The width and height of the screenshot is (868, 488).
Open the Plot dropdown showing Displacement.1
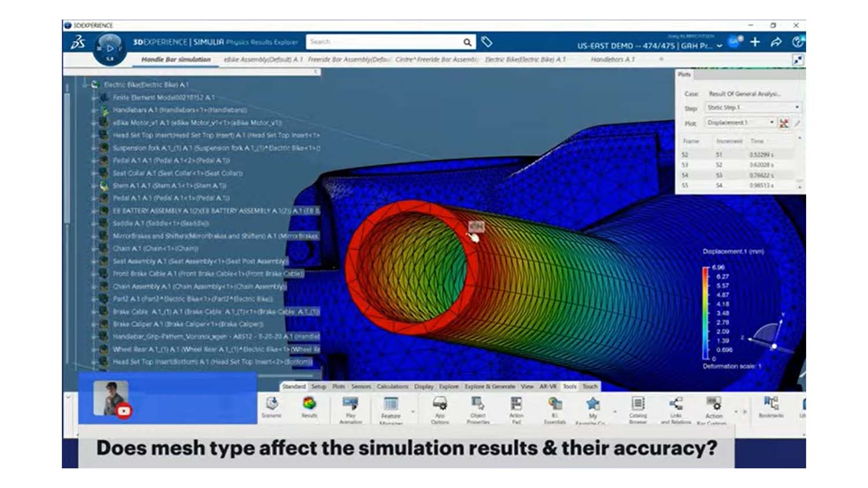point(740,123)
